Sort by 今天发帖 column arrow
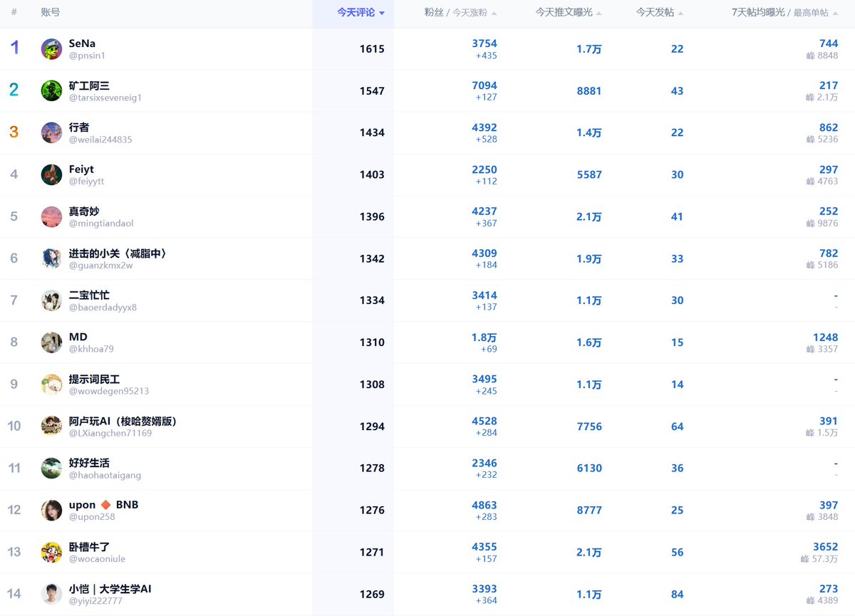The width and height of the screenshot is (855, 616). [680, 13]
